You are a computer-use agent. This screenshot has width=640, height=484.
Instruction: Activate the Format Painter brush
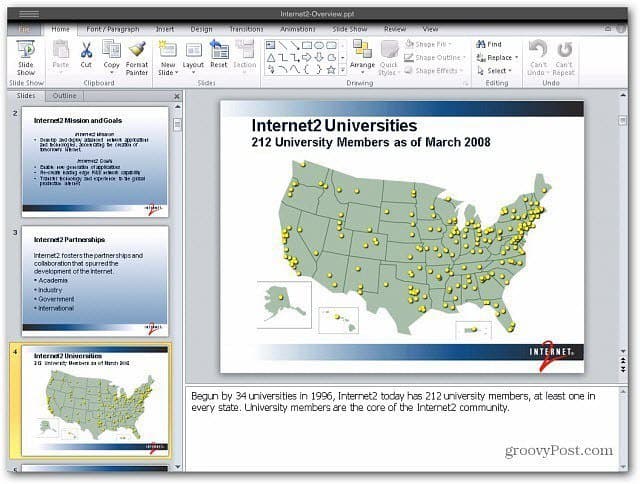137,49
